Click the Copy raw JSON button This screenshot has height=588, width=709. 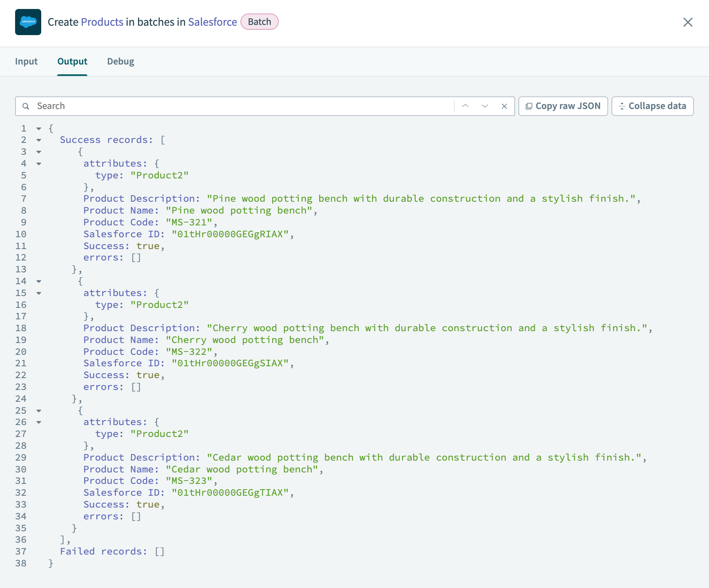tap(563, 106)
